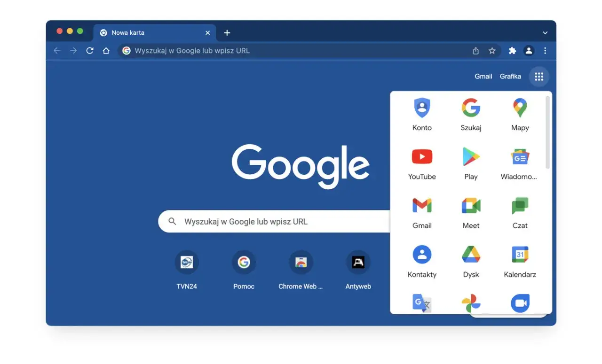Open the Pomoc shortcut
602x364 pixels.
tap(244, 271)
